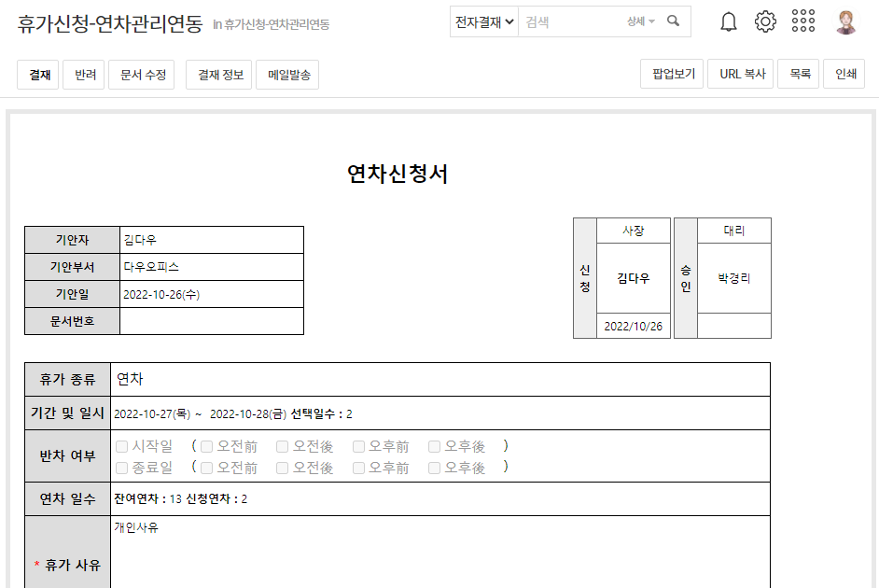Click the user profile avatar

tap(846, 21)
